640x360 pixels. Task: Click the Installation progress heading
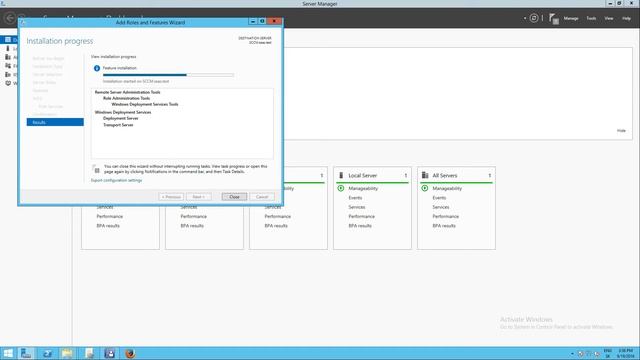point(60,41)
